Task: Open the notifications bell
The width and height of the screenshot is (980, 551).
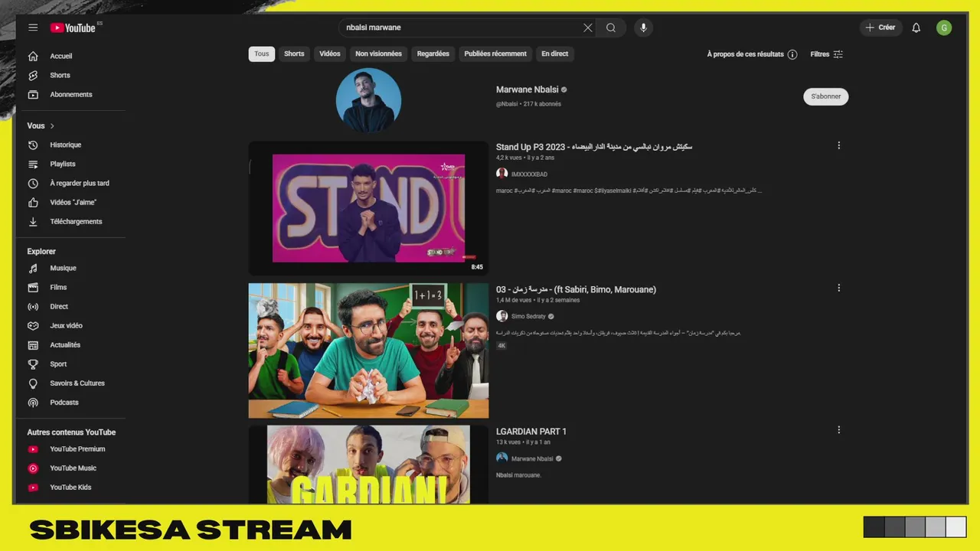Action: click(916, 28)
